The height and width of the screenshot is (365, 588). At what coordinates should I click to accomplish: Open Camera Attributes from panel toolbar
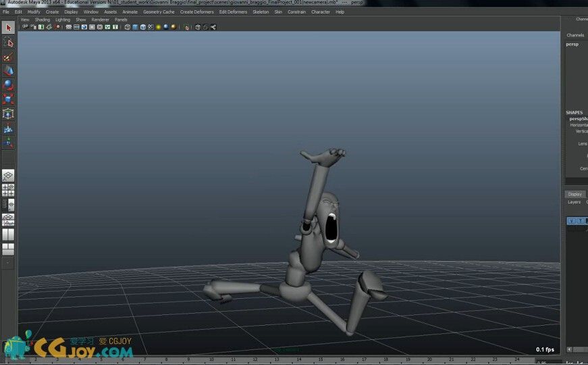(33, 27)
